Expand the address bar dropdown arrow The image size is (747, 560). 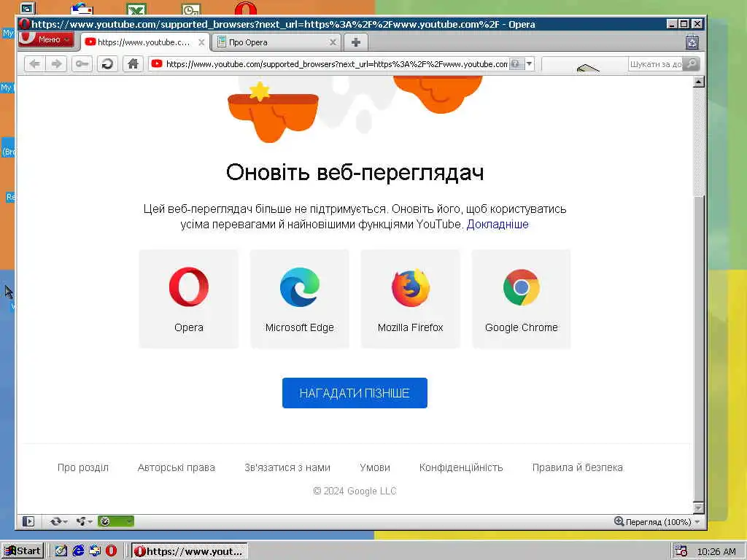(529, 64)
